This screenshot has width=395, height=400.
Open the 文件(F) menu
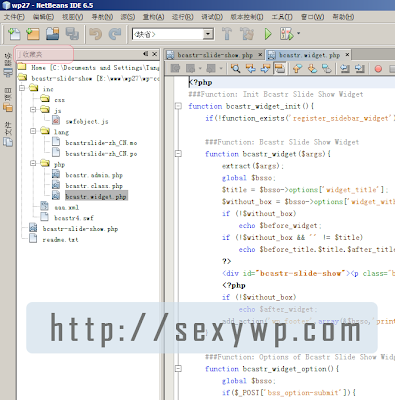point(14,17)
